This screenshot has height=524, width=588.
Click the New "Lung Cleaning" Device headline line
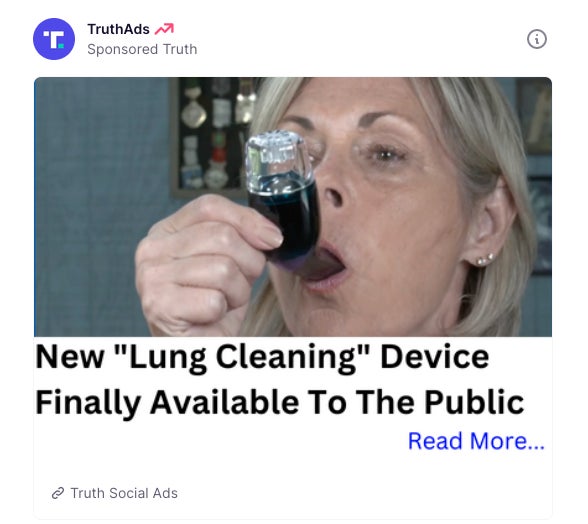click(x=262, y=357)
